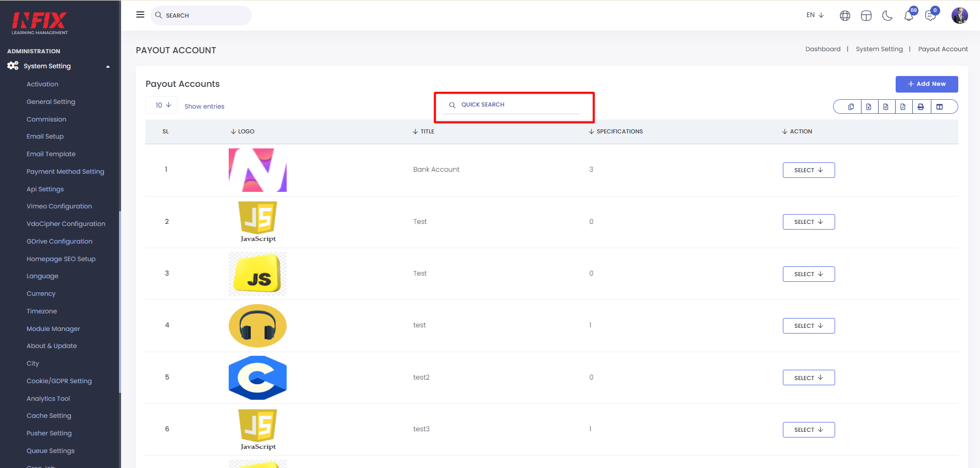980x468 pixels.
Task: Open messages chat icon with 0 badge
Action: click(x=931, y=14)
